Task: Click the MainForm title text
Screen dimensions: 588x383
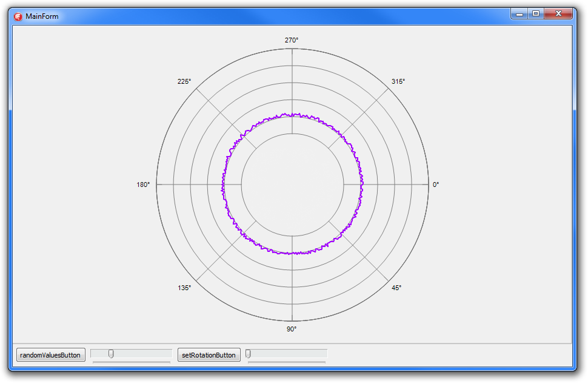Action: [x=42, y=16]
